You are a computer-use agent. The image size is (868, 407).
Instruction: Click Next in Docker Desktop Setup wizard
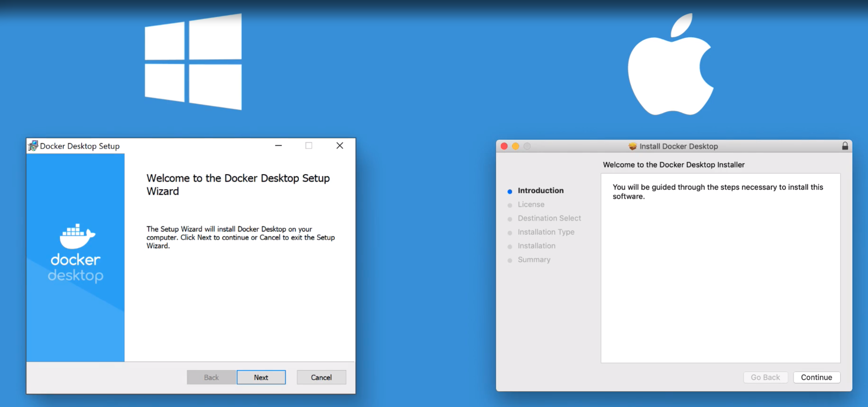point(261,377)
